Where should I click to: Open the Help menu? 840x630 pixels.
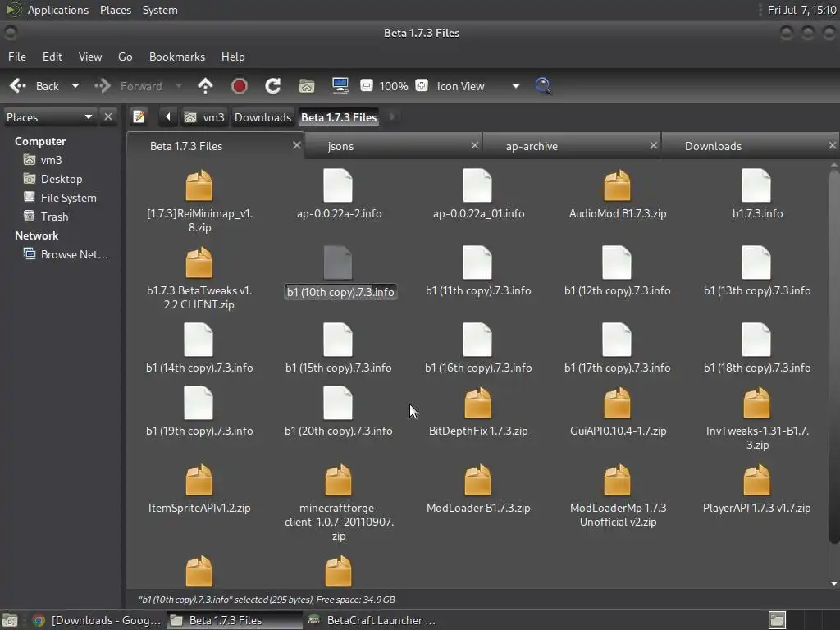[233, 57]
